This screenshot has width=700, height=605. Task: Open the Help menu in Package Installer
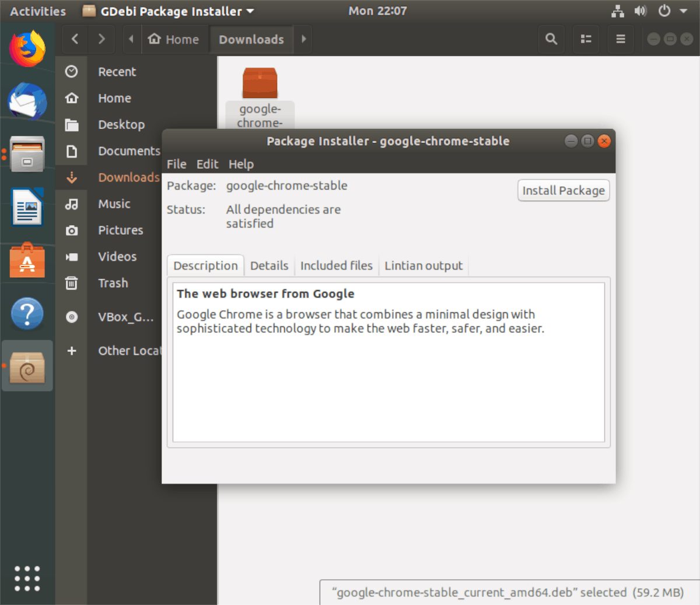pos(241,165)
